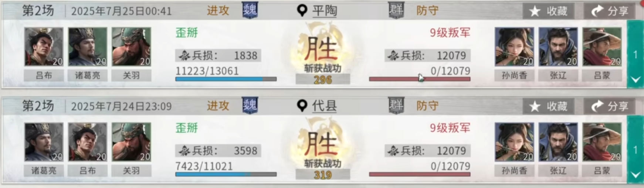Expand the 平陶 battle report details chevron
644x188 pixels.
tap(635, 79)
